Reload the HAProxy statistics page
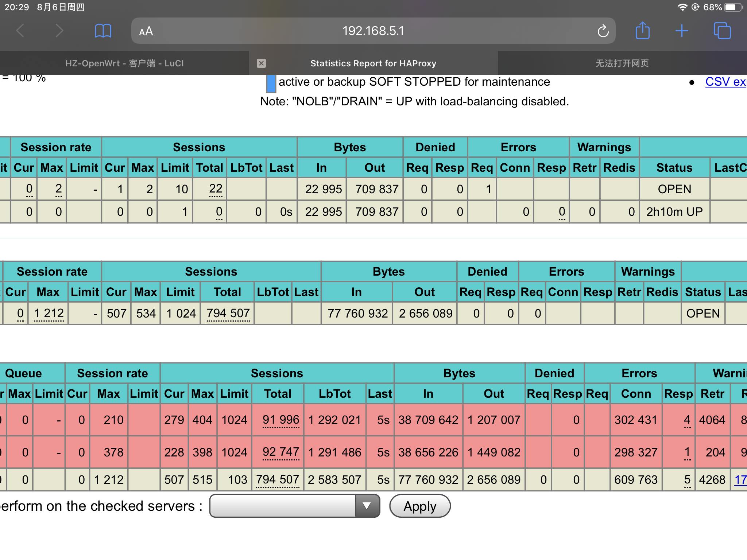Screen dimensions: 747x560 [x=603, y=31]
